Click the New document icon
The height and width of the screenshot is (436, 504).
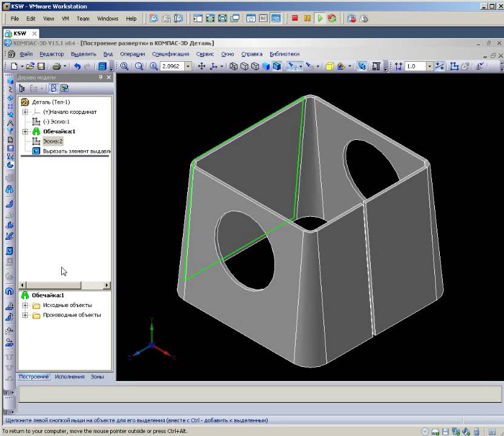[x=13, y=66]
